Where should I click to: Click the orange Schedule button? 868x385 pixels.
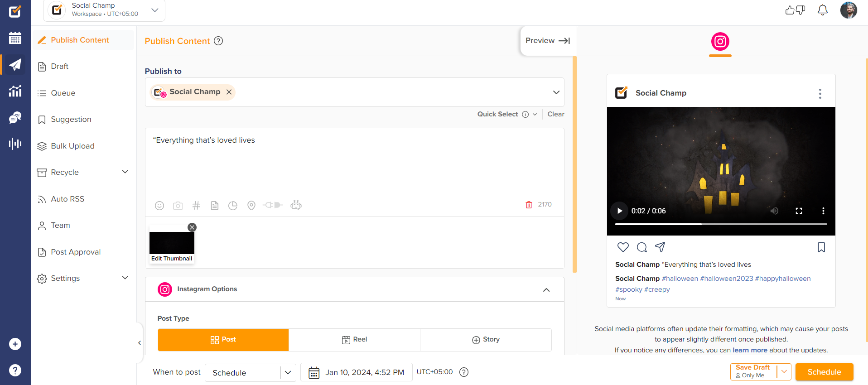click(824, 372)
